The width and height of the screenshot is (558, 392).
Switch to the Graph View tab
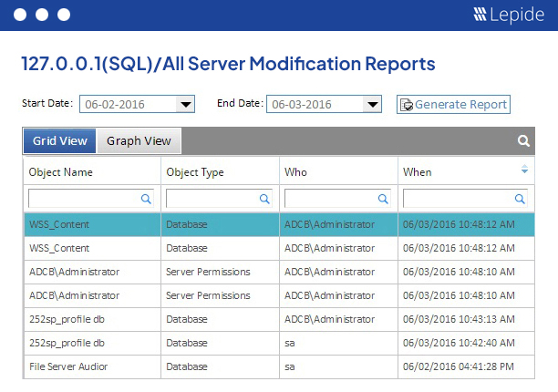[139, 141]
